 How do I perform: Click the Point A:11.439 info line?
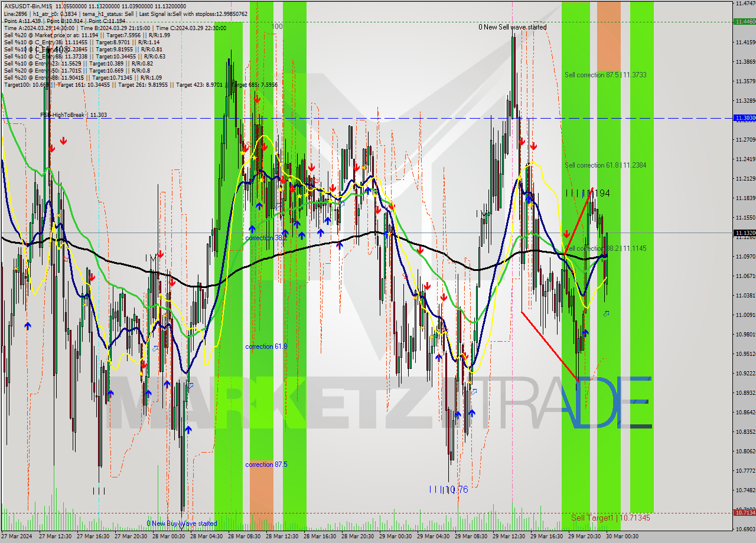tap(65, 21)
